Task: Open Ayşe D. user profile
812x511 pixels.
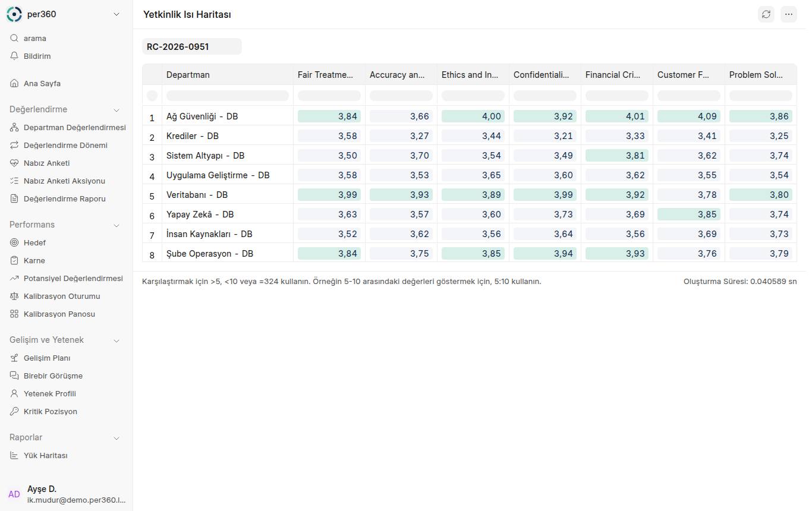Action: (66, 494)
